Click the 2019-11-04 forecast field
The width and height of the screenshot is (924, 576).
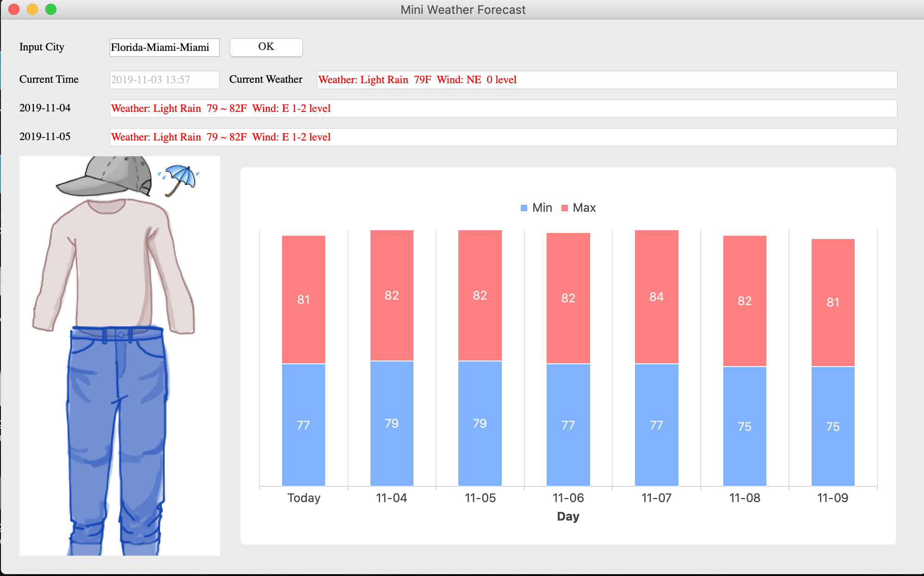[x=503, y=109]
